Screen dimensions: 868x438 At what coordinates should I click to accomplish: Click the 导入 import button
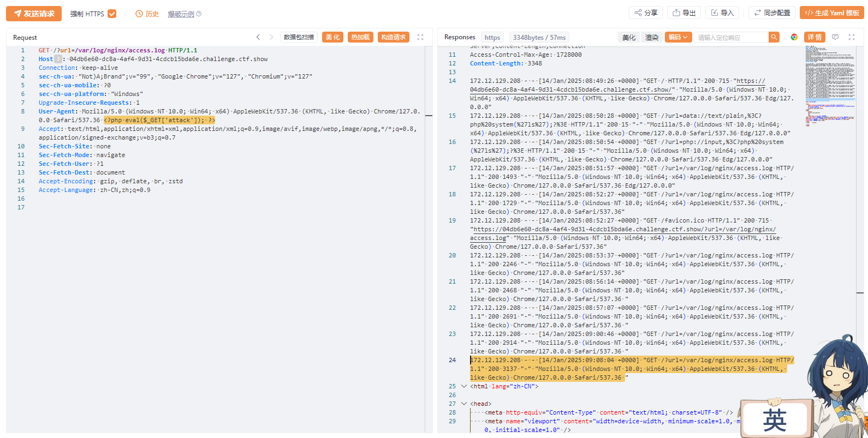[x=722, y=13]
